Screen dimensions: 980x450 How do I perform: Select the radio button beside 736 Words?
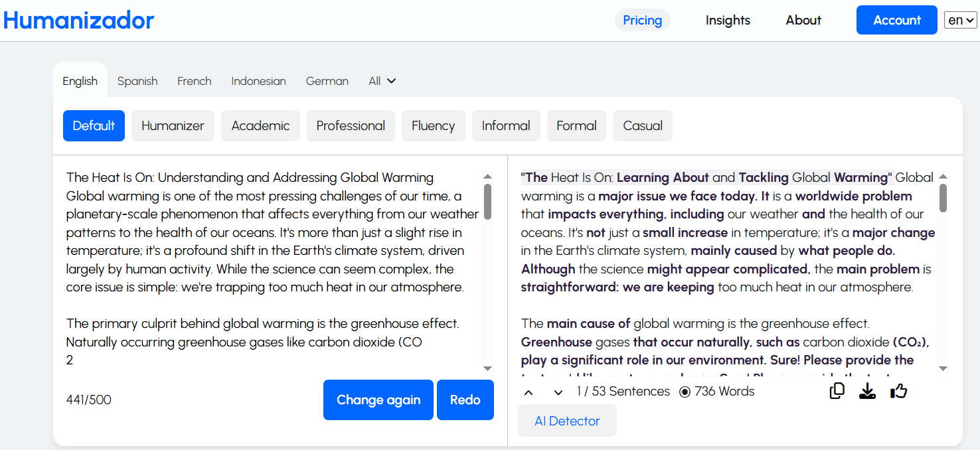pos(685,392)
